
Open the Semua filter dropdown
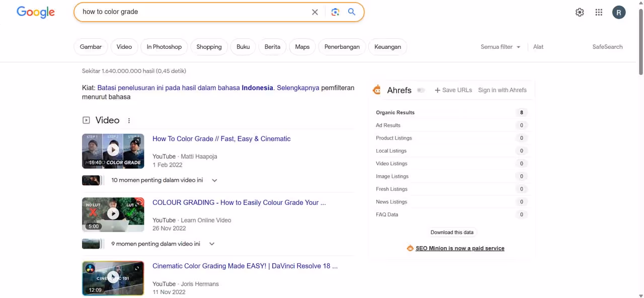click(x=500, y=47)
